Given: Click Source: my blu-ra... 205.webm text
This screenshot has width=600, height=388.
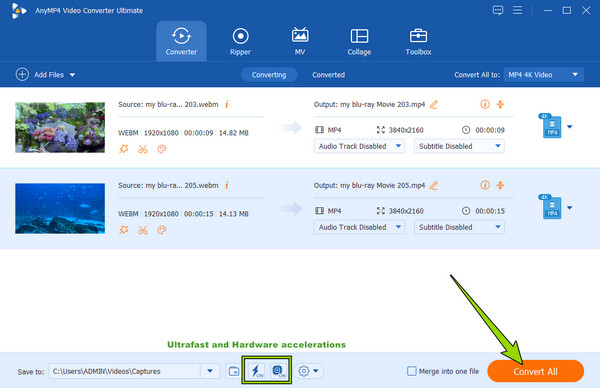Looking at the screenshot, I should (168, 186).
